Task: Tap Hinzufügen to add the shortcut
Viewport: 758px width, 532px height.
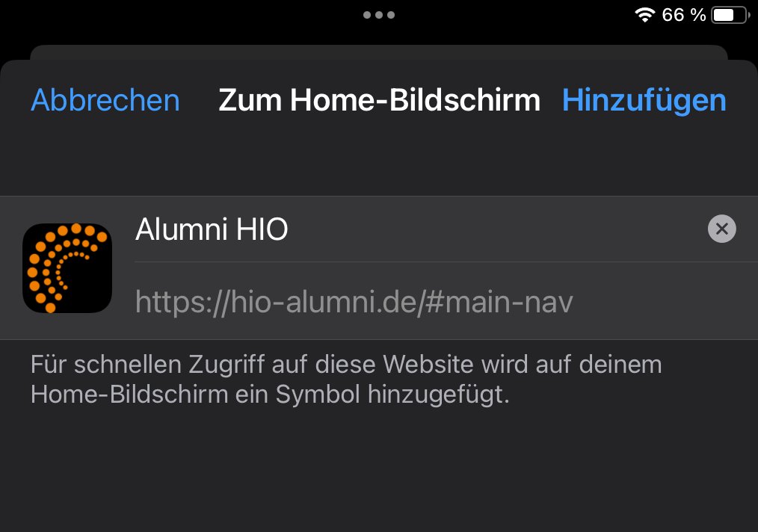Action: point(644,101)
